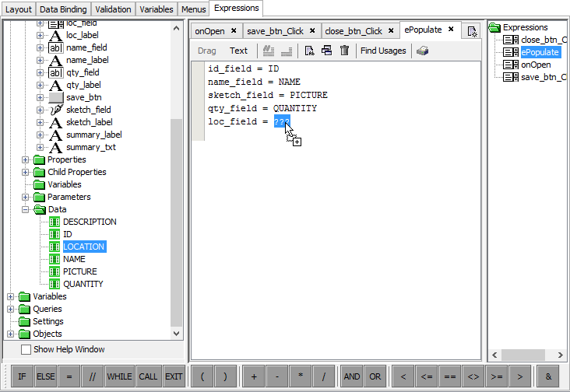The image size is (570, 392).
Task: Switch to the Data Binding tab
Action: pyautogui.click(x=63, y=9)
